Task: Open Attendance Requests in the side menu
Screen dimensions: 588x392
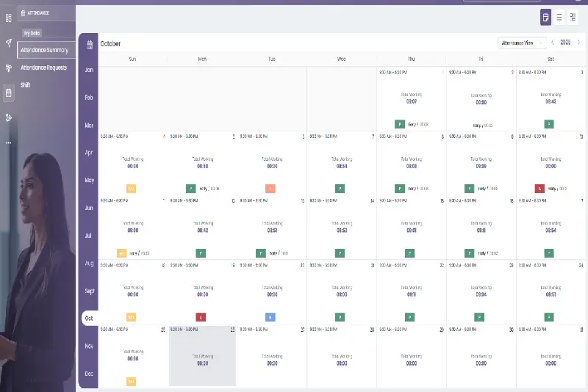Action: [43, 68]
